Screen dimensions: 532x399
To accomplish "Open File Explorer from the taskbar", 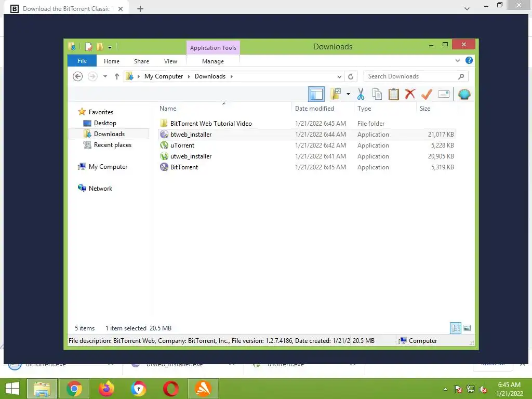I will pos(42,389).
